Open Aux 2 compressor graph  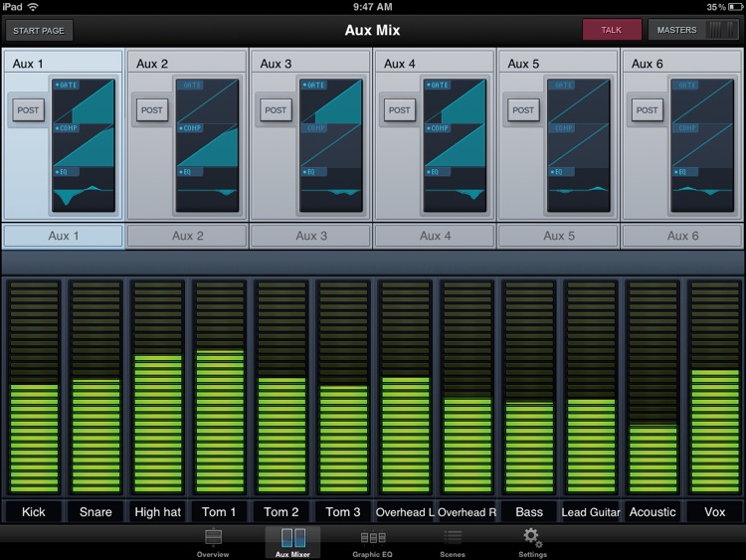coord(208,145)
